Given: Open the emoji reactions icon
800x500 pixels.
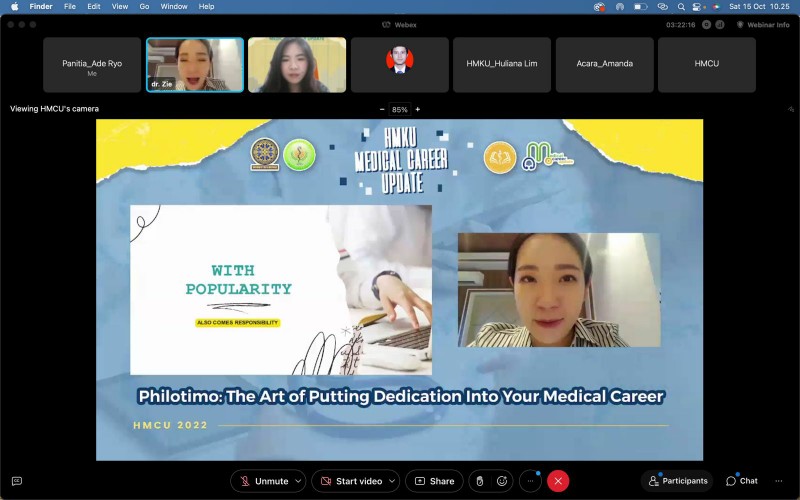Looking at the screenshot, I should coord(502,481).
